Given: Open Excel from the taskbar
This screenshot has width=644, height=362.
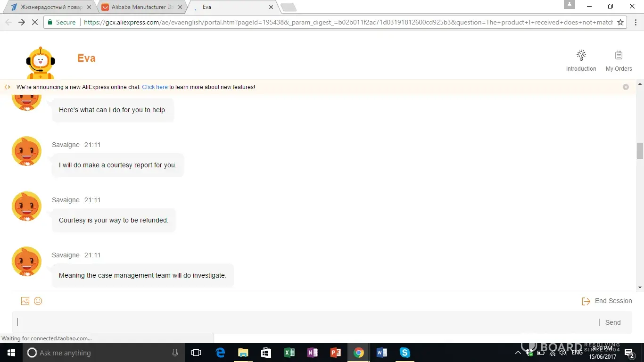Looking at the screenshot, I should click(x=289, y=353).
